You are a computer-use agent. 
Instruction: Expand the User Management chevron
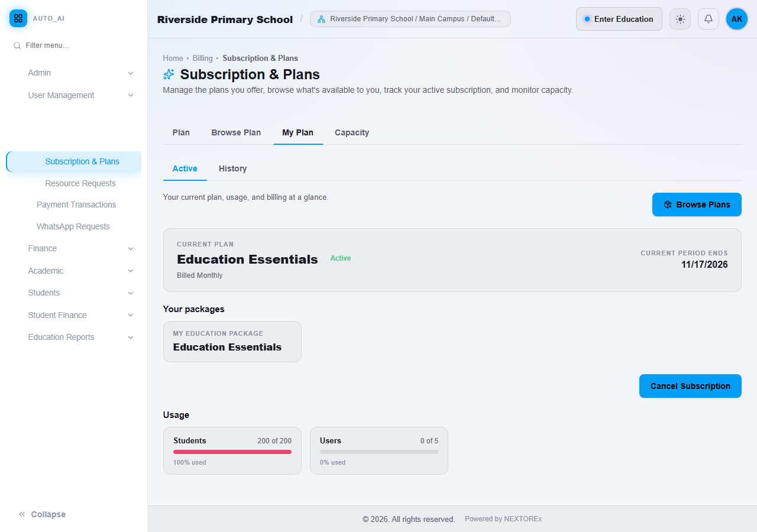131,95
